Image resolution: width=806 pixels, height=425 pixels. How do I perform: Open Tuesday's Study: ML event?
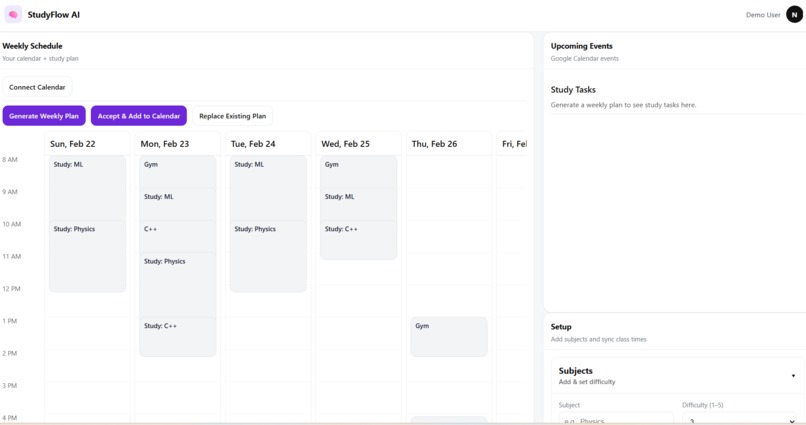268,188
